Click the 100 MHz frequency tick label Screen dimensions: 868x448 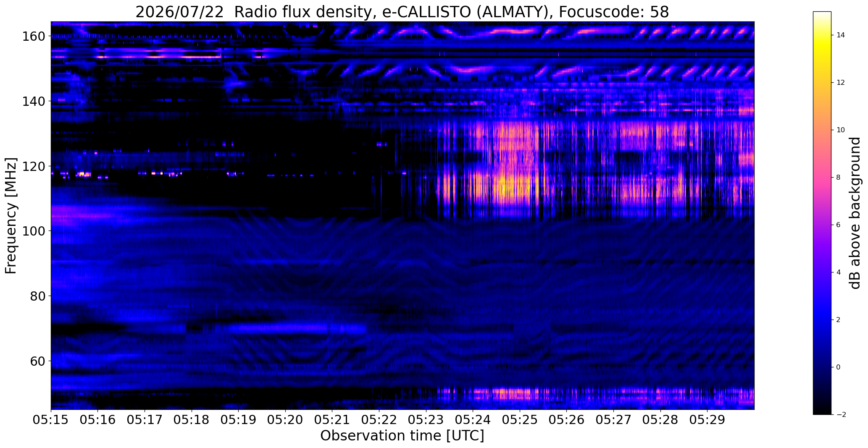pyautogui.click(x=33, y=231)
